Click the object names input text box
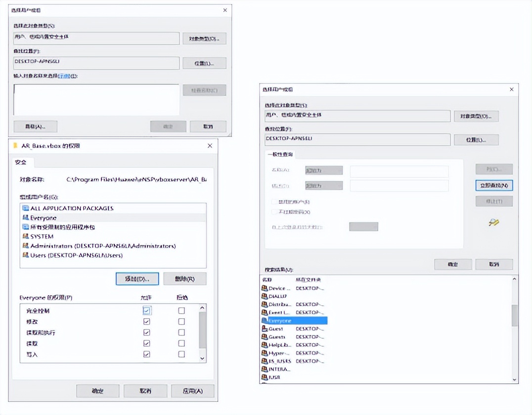The height and width of the screenshot is (415, 532). pos(96,99)
